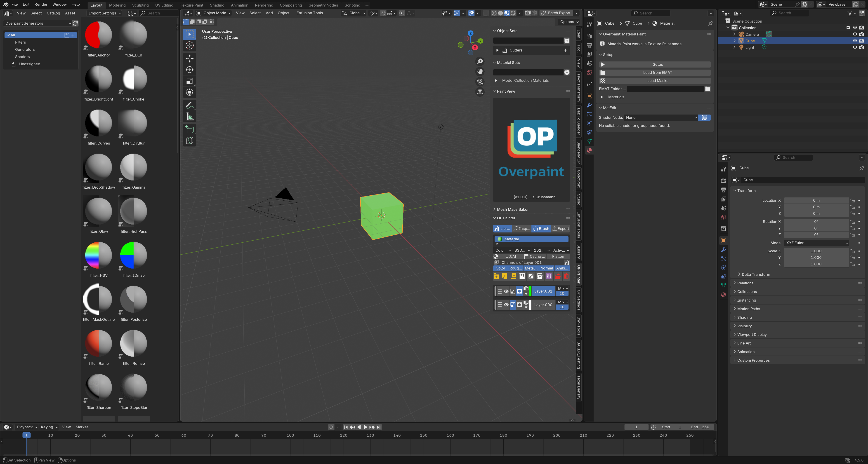868x464 pixels.
Task: Adjust the Layer.001 opacity slider
Action: coord(562,294)
